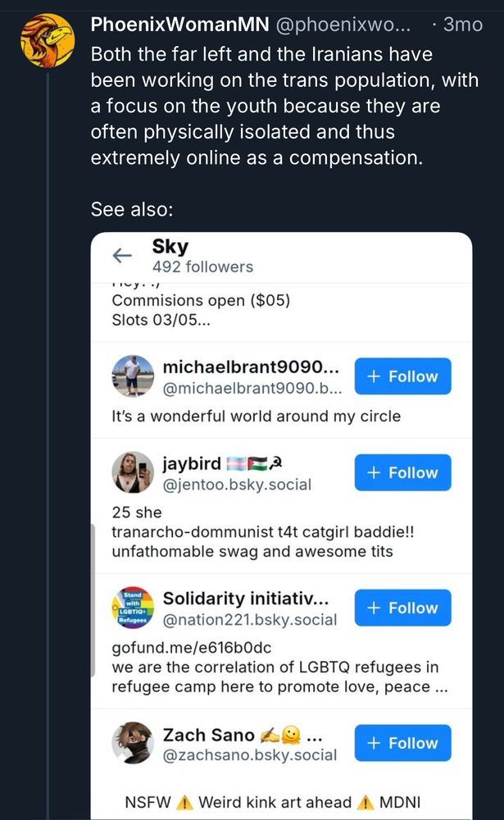Follow Zach Sano
The image size is (504, 820).
402,742
